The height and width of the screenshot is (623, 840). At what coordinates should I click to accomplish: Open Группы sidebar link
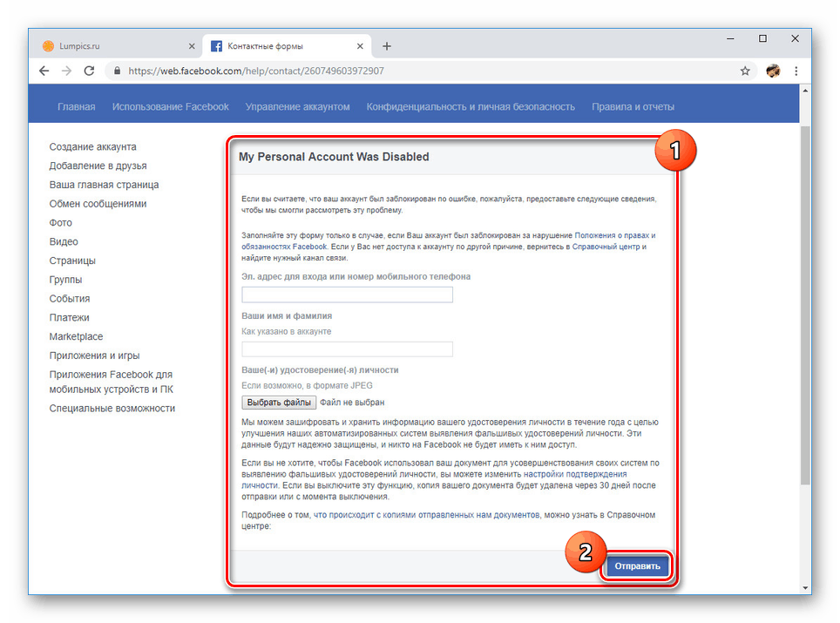tap(65, 280)
